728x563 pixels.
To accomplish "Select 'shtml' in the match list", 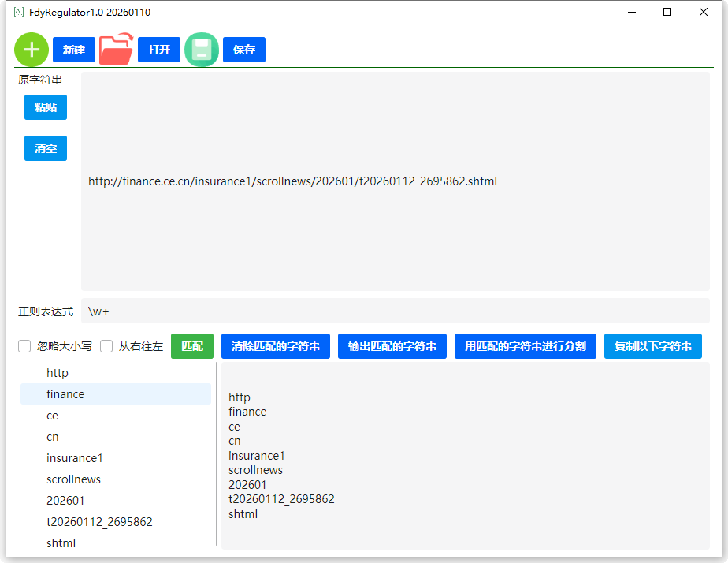I will point(116,542).
